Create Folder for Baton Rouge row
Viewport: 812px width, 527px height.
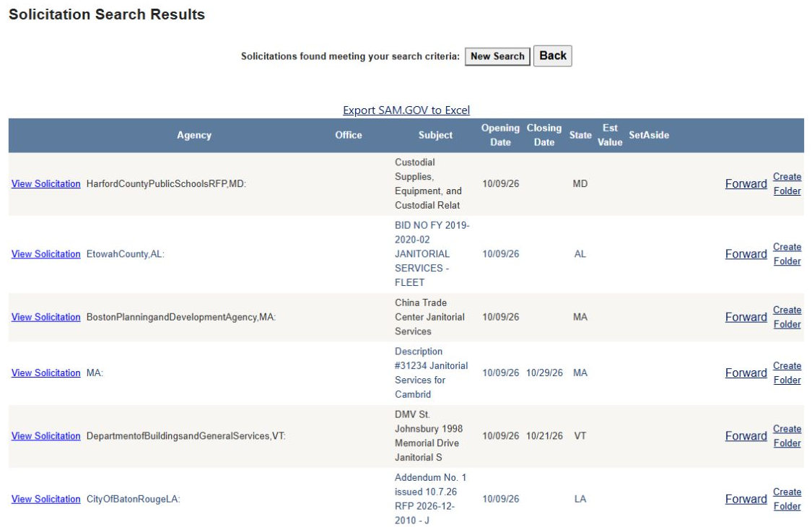(x=787, y=499)
